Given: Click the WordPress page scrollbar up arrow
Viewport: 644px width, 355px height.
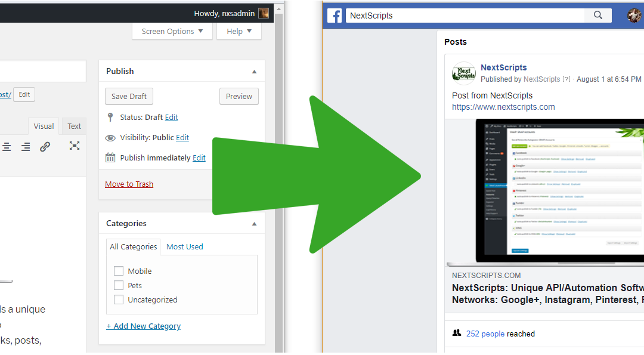Looking at the screenshot, I should click(279, 8).
